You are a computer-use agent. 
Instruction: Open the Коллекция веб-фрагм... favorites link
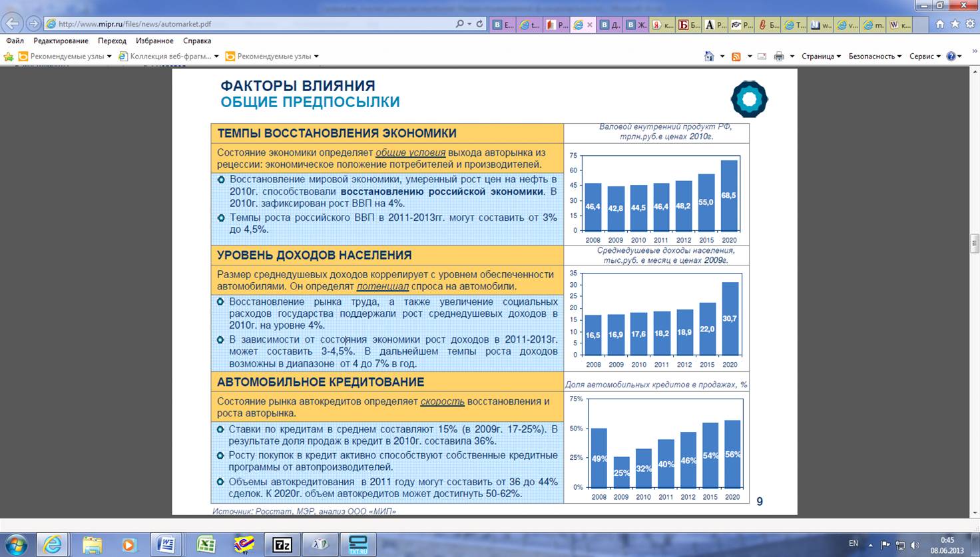tap(168, 57)
